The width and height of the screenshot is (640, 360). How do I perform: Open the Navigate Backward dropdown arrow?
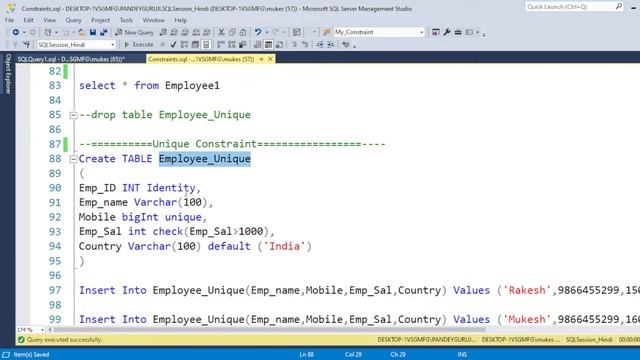click(x=24, y=32)
